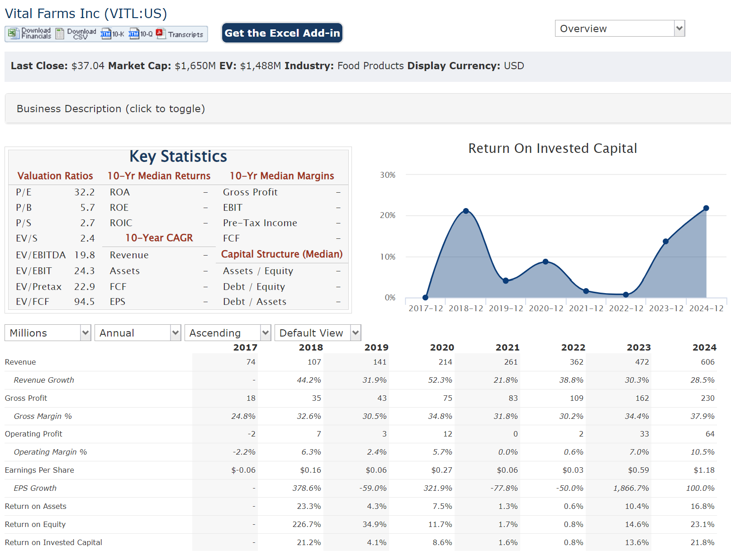Click the EPS Growth row label

point(35,488)
